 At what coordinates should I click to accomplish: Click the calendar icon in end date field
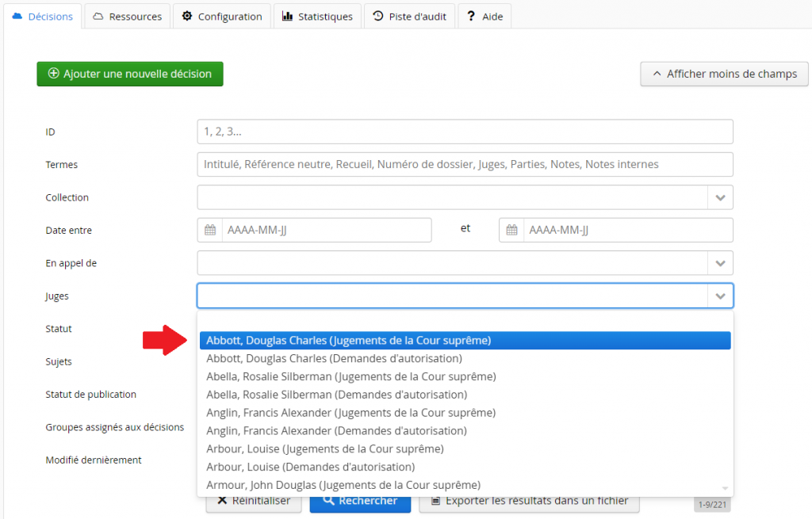point(511,231)
